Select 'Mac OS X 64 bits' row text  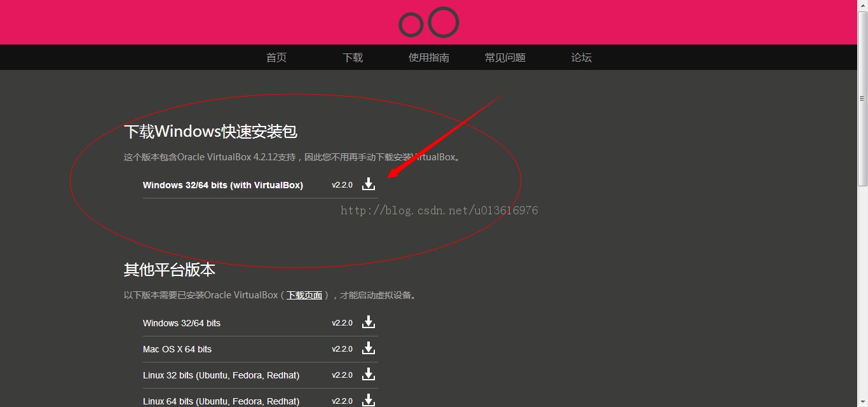[177, 349]
